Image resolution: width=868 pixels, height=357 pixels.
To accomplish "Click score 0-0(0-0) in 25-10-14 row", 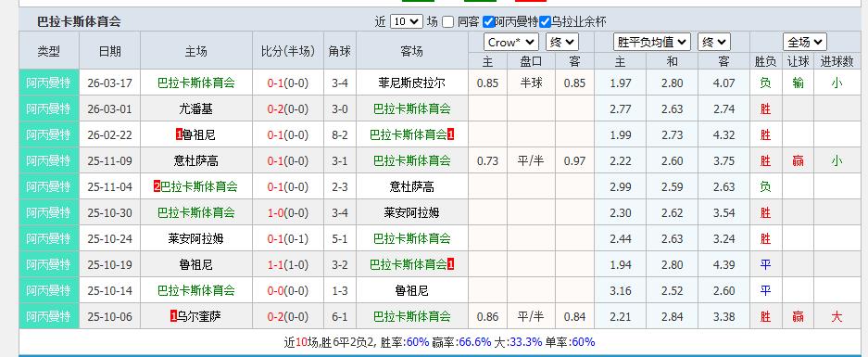I will pyautogui.click(x=288, y=291).
